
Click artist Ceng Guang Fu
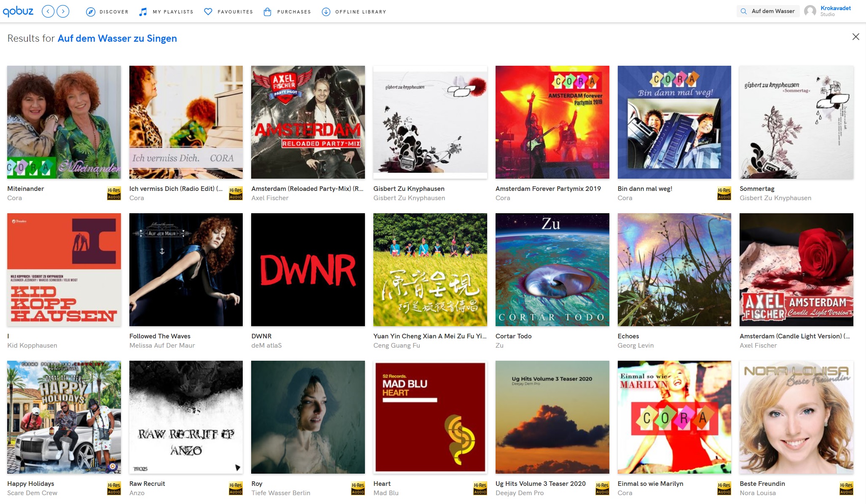(397, 346)
